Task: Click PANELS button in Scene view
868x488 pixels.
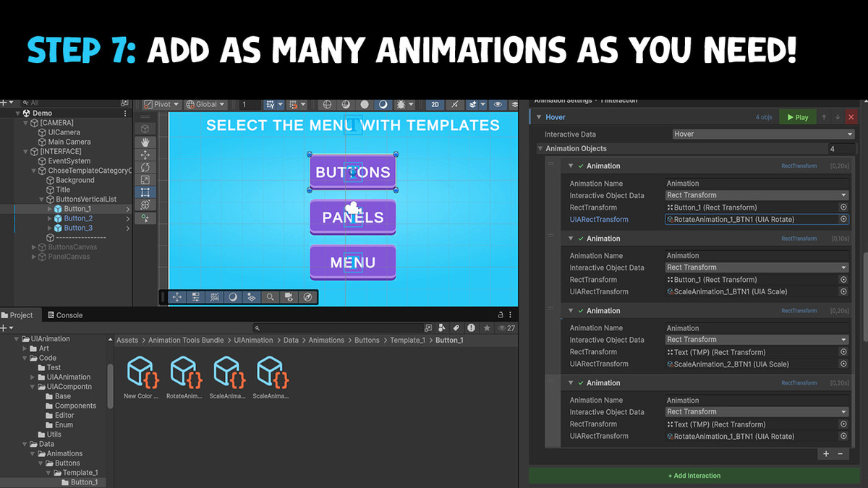Action: (353, 218)
